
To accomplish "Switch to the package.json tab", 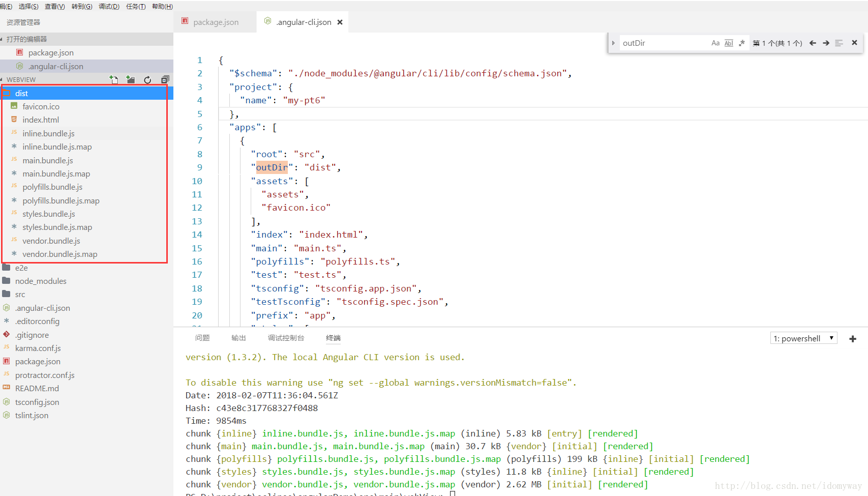I will pos(215,22).
